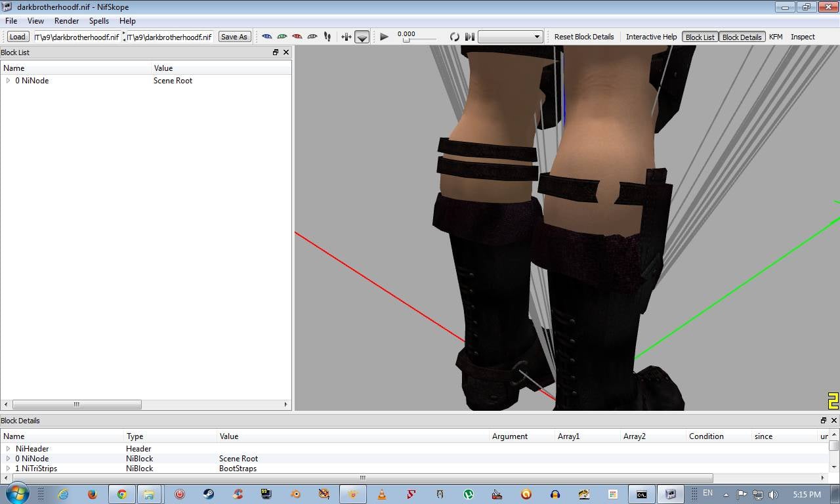Toggle the Inspect panel button
The height and width of the screenshot is (504, 840).
click(x=803, y=37)
